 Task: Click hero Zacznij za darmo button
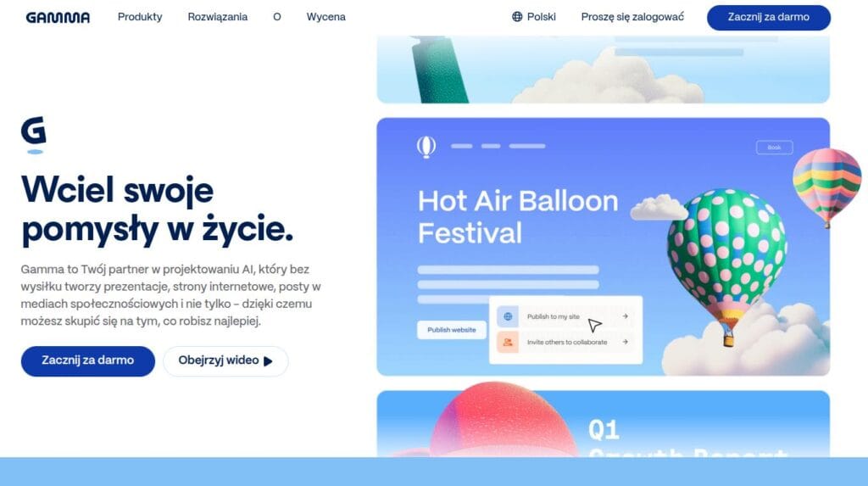88,360
